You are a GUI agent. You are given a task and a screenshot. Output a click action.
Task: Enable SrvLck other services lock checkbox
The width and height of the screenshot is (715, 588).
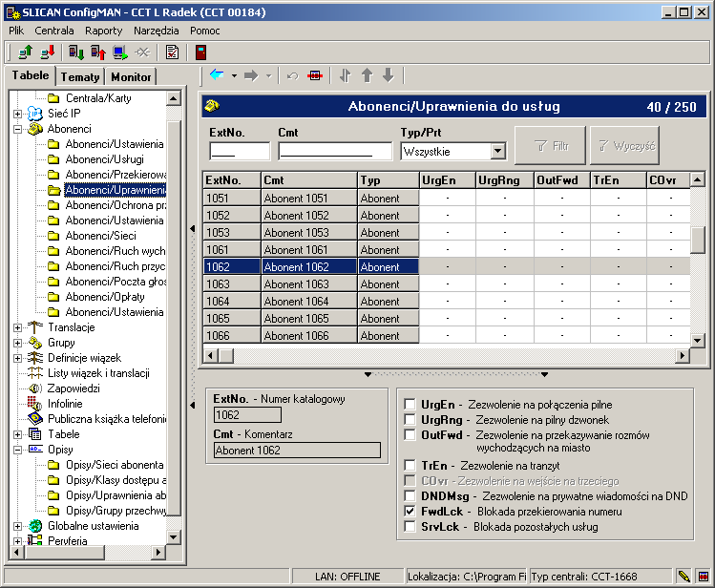click(x=410, y=527)
